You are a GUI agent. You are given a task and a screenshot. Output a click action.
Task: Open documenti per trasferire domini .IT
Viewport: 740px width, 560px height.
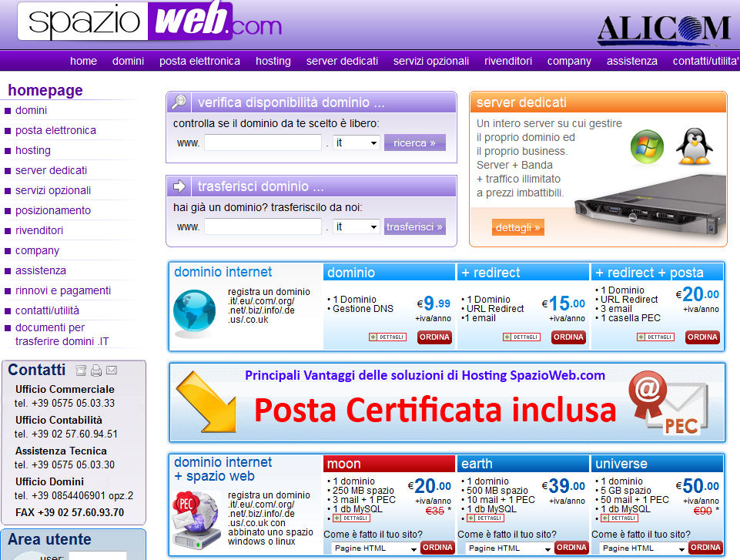62,334
